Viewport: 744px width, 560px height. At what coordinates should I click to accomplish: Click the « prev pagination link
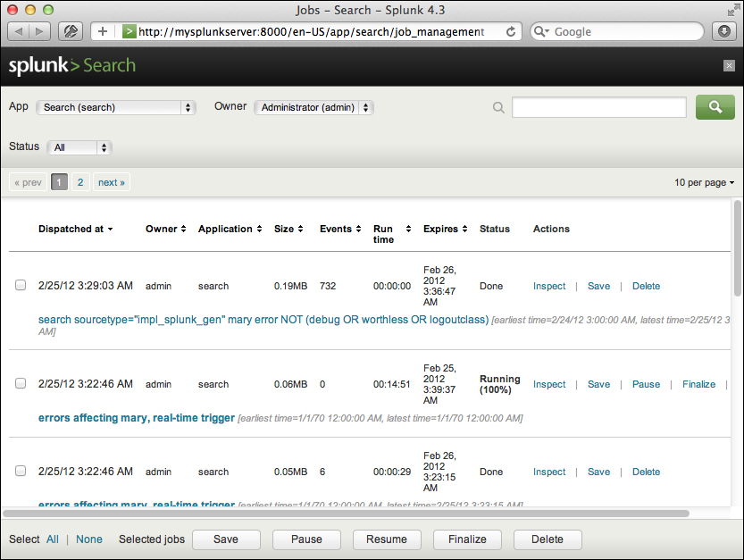click(x=28, y=182)
